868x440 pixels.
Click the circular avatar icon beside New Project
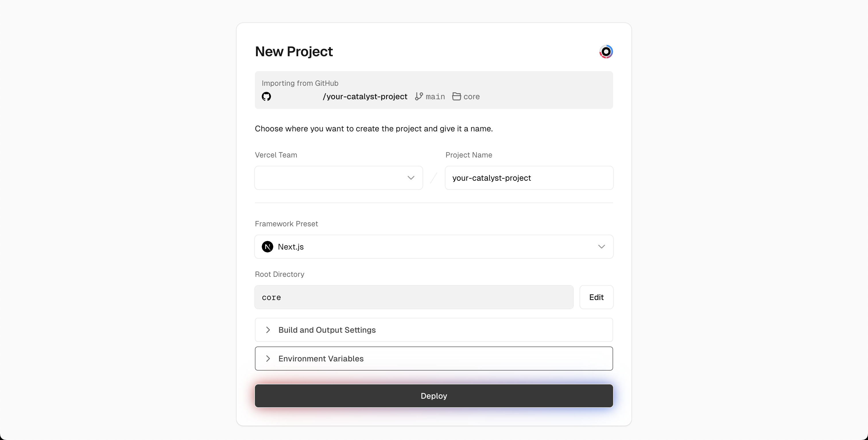click(x=606, y=52)
